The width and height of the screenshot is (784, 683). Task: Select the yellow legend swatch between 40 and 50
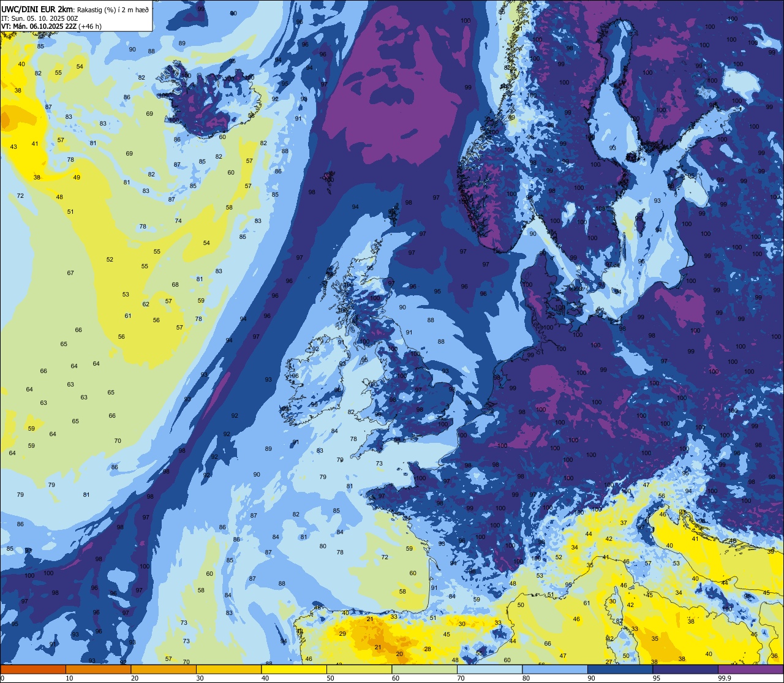click(x=294, y=669)
